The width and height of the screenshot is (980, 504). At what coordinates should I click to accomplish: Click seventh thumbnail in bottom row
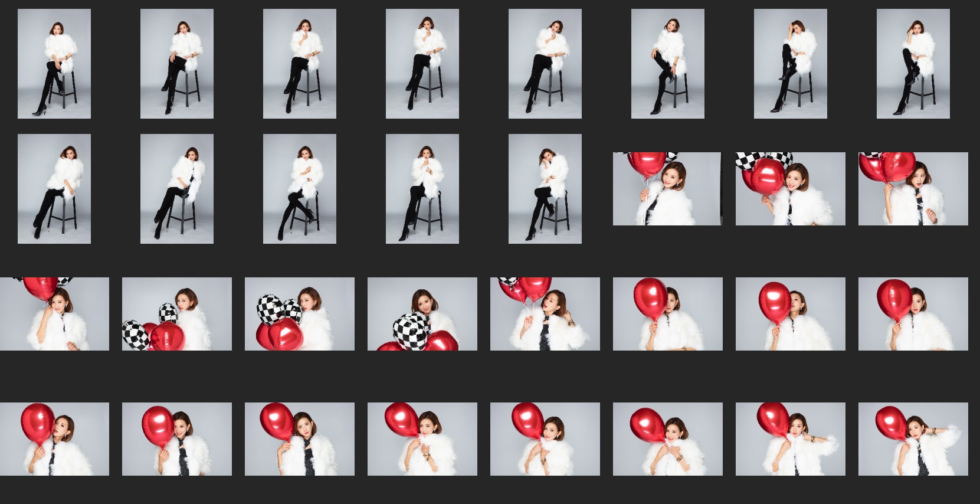pyautogui.click(x=790, y=439)
